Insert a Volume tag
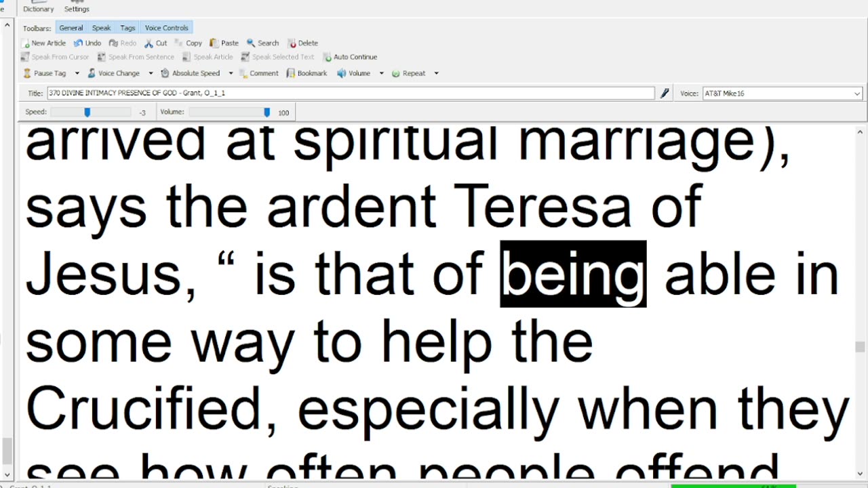Image resolution: width=868 pixels, height=488 pixels. tap(354, 73)
